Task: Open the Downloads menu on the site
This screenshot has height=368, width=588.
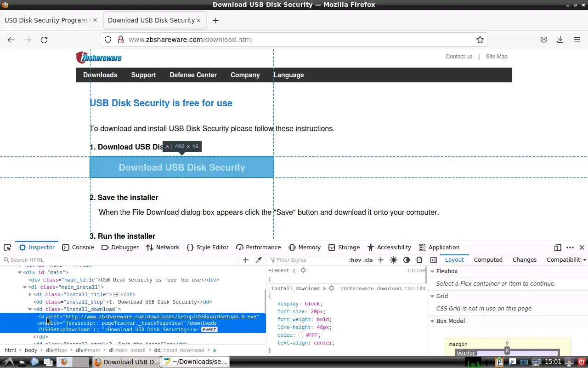Action: click(x=100, y=75)
